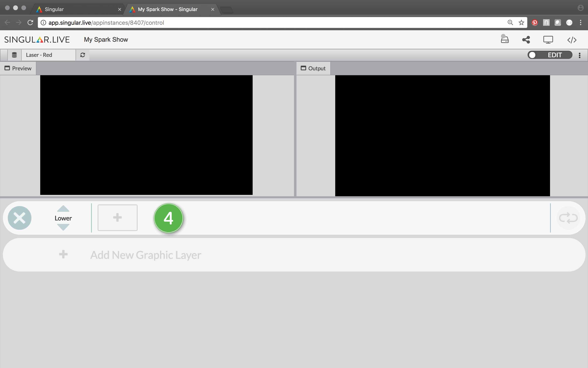Open the code embed icon
The width and height of the screenshot is (588, 368).
(572, 40)
